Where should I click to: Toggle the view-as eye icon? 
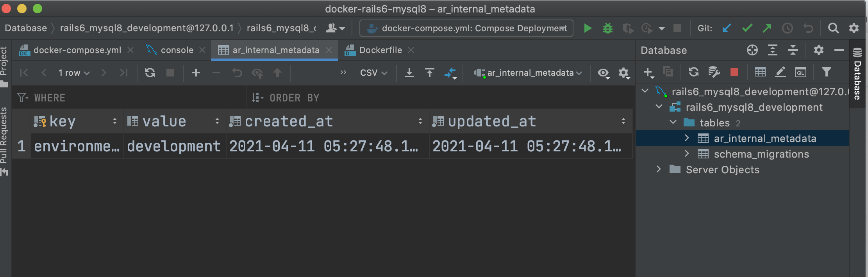[x=603, y=73]
